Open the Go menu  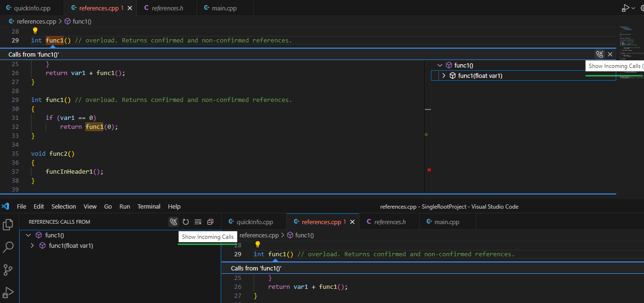coord(108,206)
